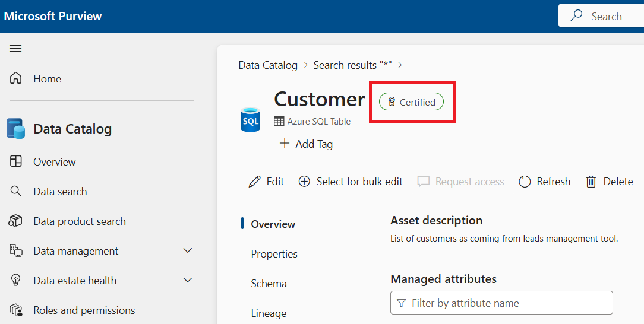This screenshot has width=644, height=324.
Task: Click Select for bulk edit
Action: pyautogui.click(x=351, y=181)
